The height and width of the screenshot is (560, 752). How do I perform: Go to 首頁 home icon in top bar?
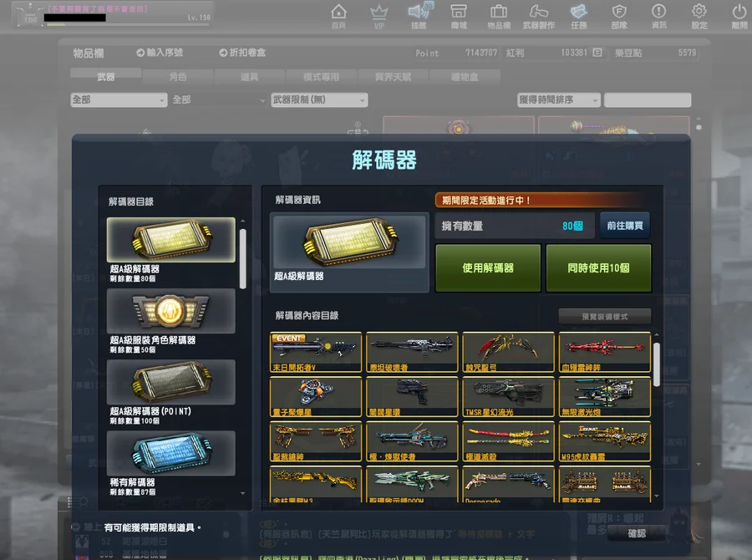(338, 16)
